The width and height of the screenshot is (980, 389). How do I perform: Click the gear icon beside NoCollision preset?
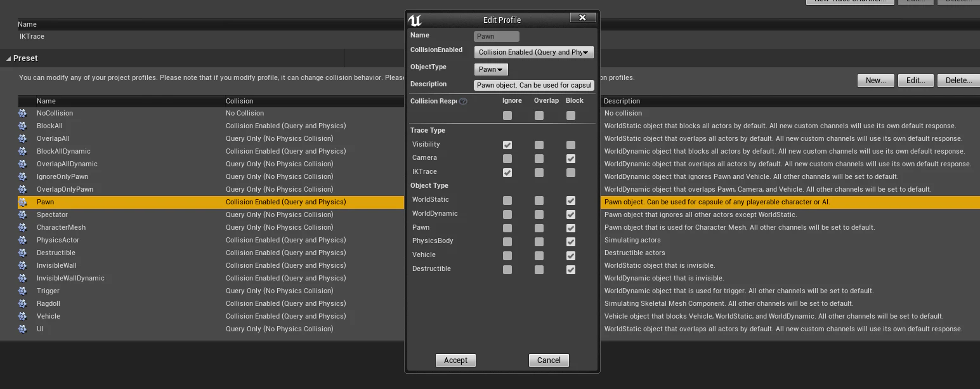click(22, 113)
